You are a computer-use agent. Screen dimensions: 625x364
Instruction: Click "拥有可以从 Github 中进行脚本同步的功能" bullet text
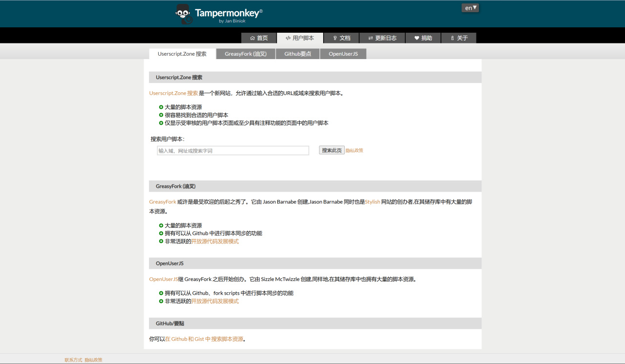[x=213, y=234]
